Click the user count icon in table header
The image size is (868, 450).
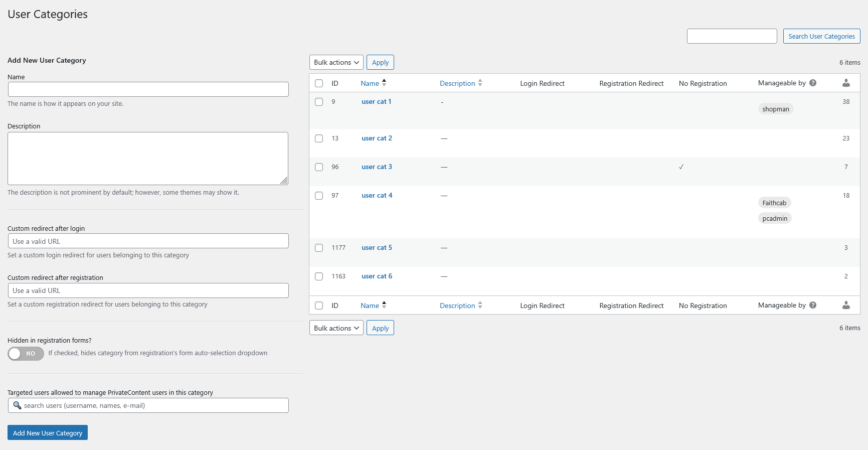(846, 83)
